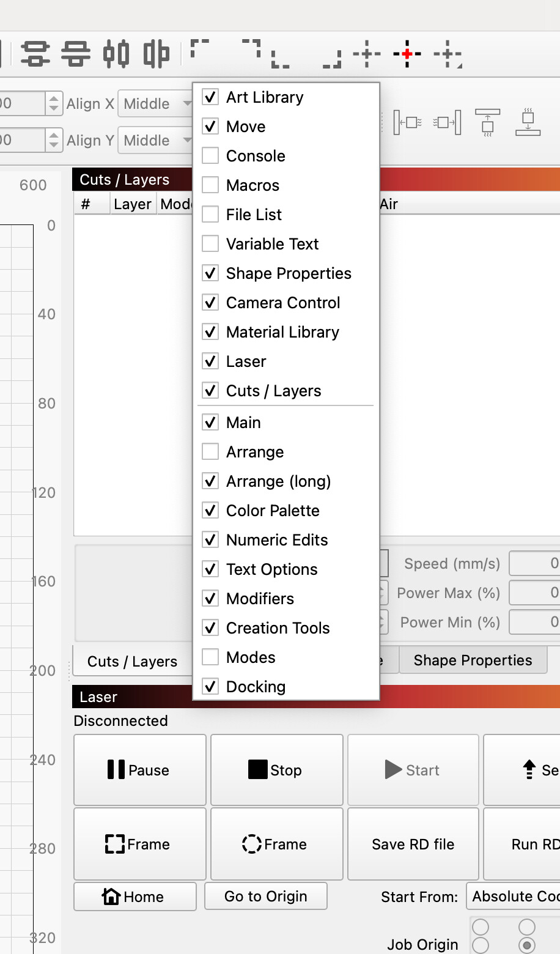Click the move to upper-left corner icon

(x=200, y=48)
